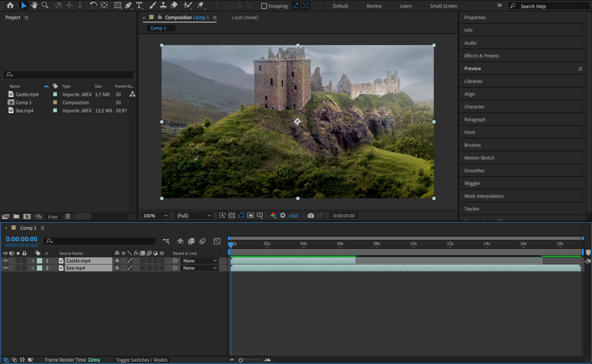Open the (Full) resolution dropdown
The image size is (592, 364).
coord(194,216)
